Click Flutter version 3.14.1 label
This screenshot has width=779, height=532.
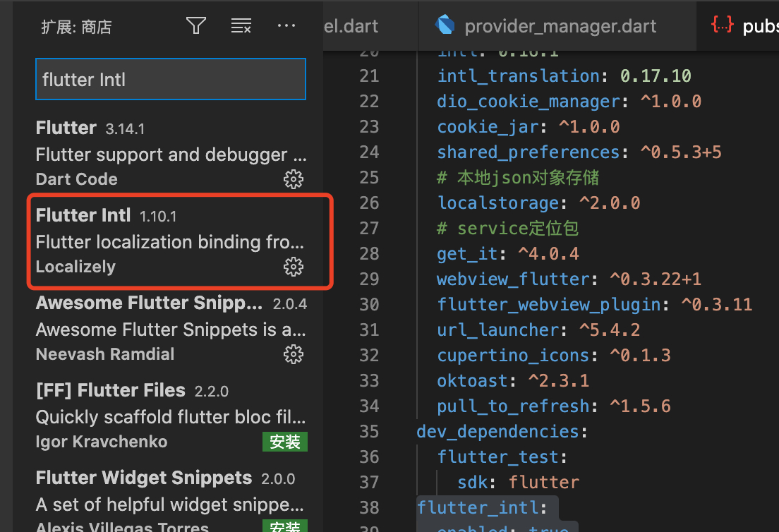pos(125,129)
